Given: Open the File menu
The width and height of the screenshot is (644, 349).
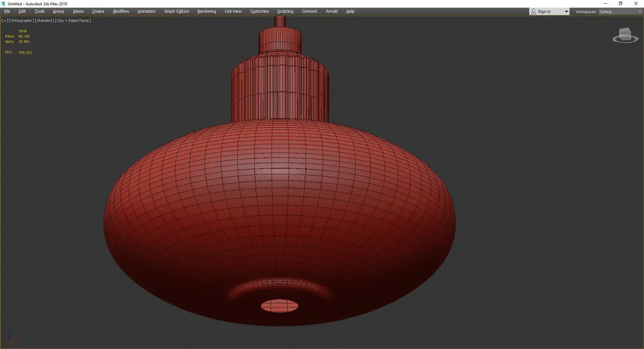Looking at the screenshot, I should point(7,11).
